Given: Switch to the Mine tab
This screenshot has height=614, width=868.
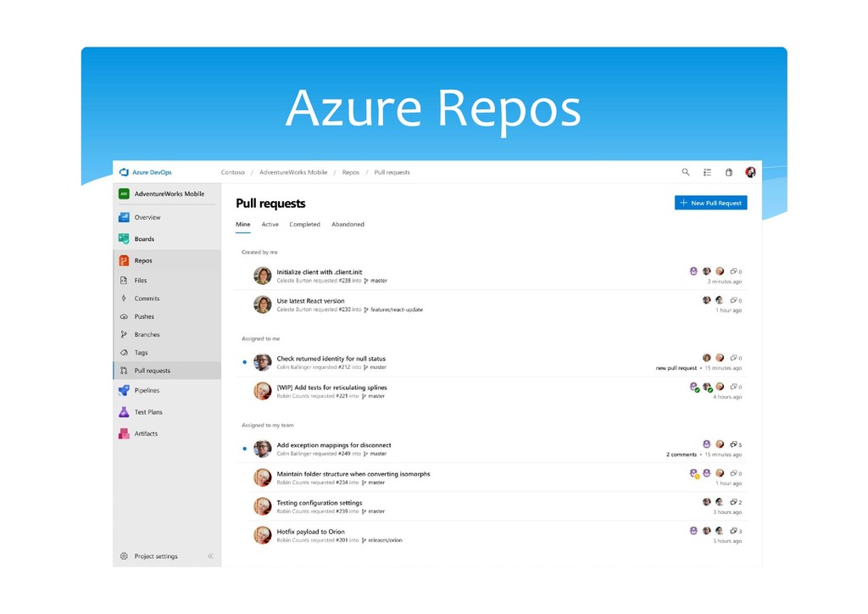Looking at the screenshot, I should pos(243,225).
